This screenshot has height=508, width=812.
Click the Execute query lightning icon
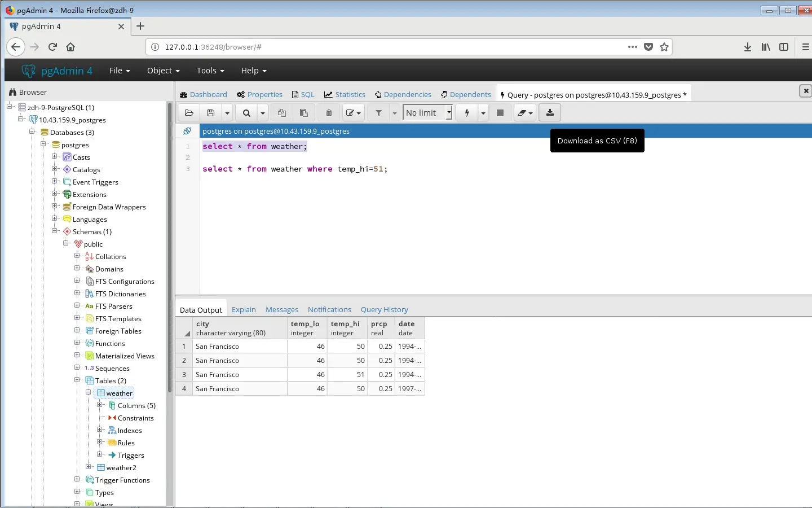point(467,113)
